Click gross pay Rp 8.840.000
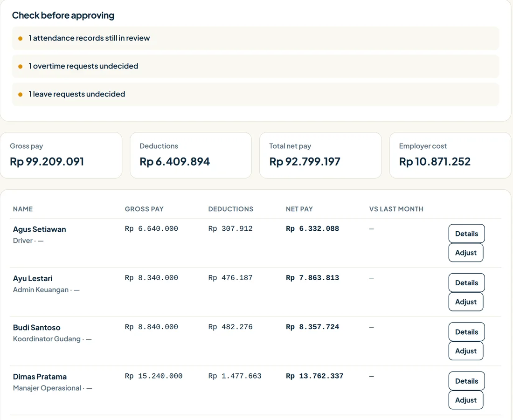513x420 pixels. [x=152, y=327]
